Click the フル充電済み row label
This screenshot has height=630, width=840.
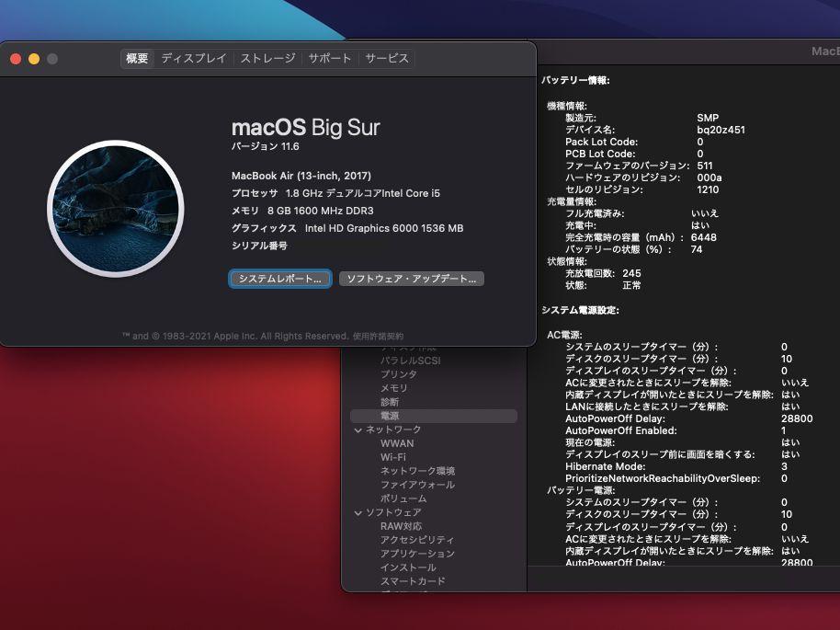595,213
